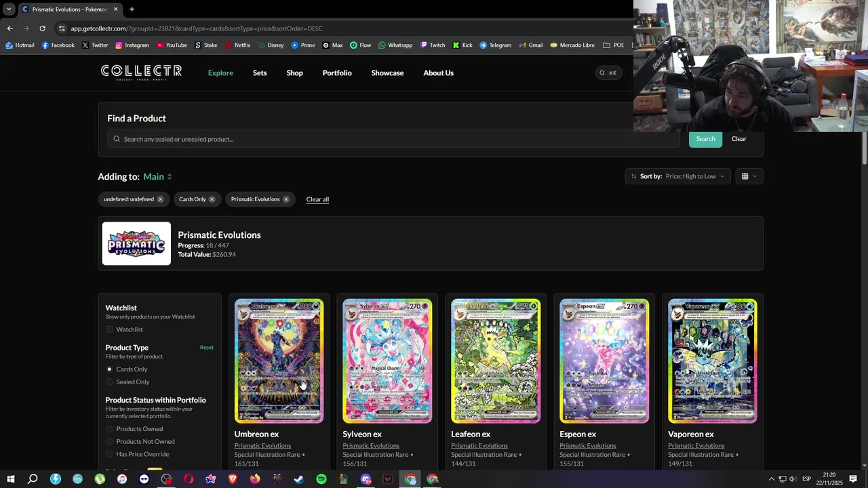Reload the page in the browser
Screen dimensions: 868x488
(x=42, y=28)
